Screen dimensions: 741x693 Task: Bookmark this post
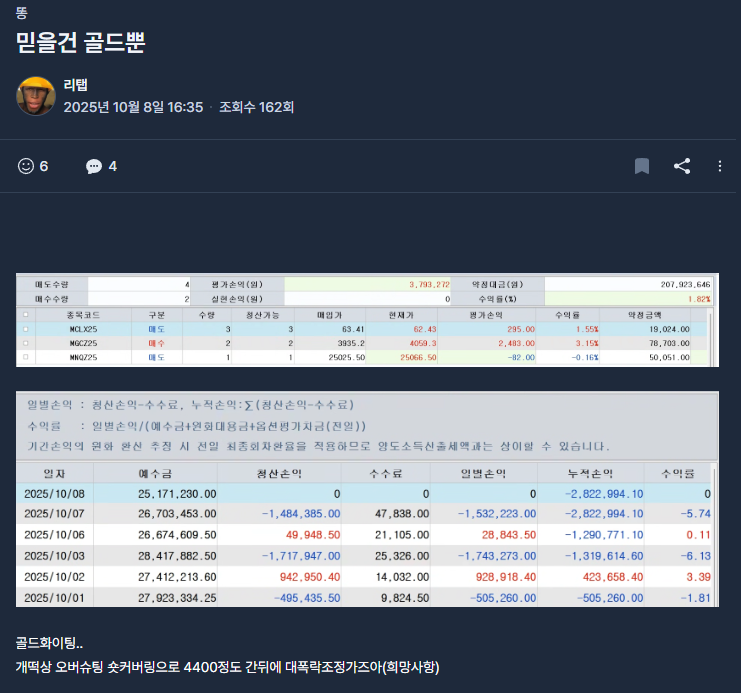point(641,166)
